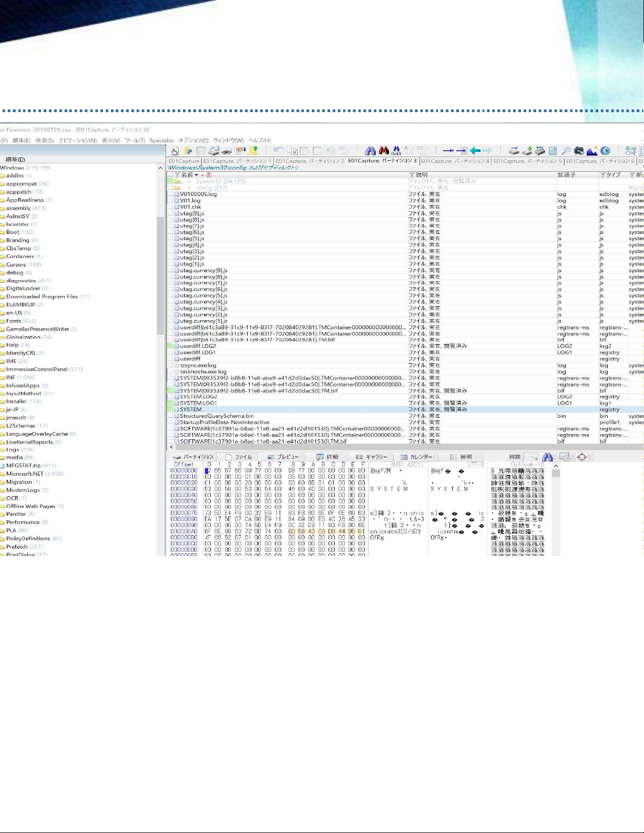Collapse the directory tree with top arrow
The height and width of the screenshot is (833, 644).
[x=160, y=168]
